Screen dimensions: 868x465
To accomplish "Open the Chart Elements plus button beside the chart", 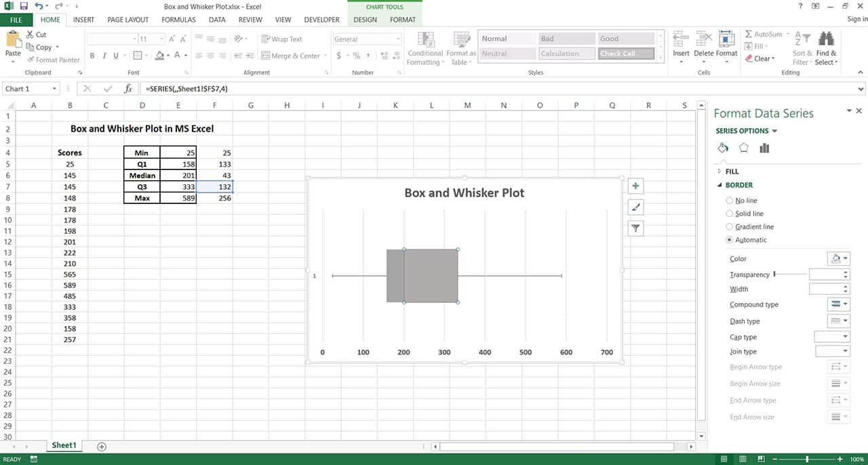I will (635, 185).
